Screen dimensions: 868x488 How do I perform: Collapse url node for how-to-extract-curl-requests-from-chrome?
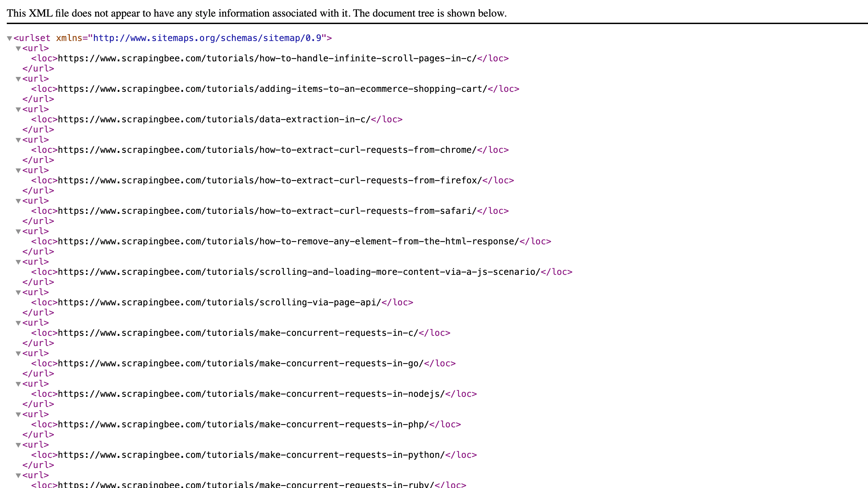click(x=18, y=140)
